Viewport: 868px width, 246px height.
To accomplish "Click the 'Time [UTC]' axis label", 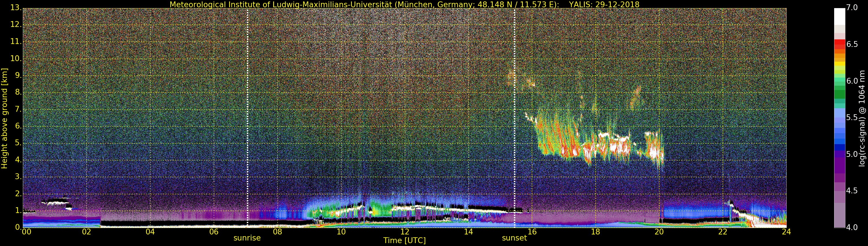I will pos(404,241).
